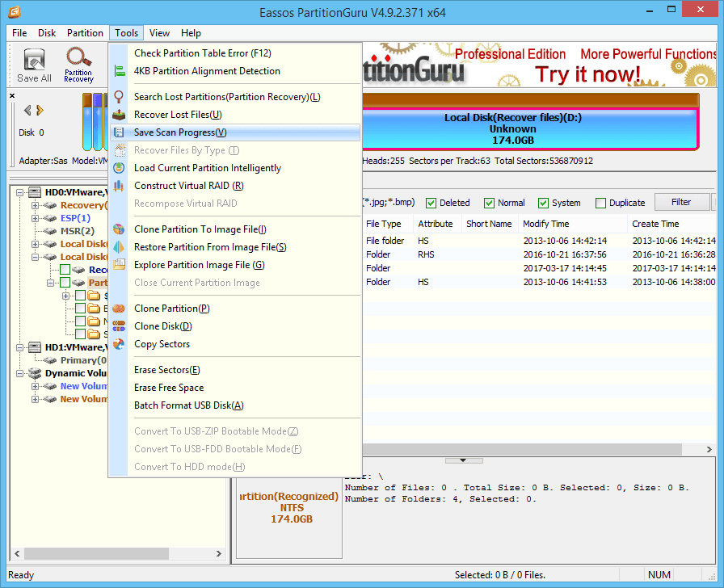Click the PartitionGuru app icon in title bar
The height and width of the screenshot is (588, 724).
[14, 12]
